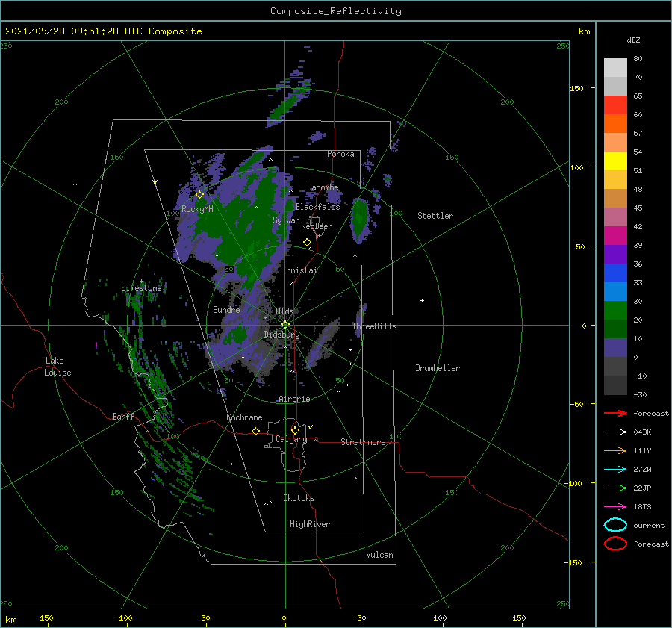This screenshot has width=672, height=628.
Task: Click the yellow diamond marker below Cochrane
Action: pyautogui.click(x=256, y=431)
